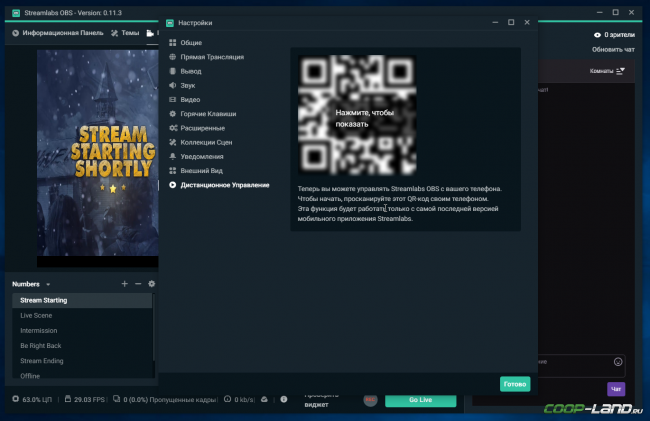Click the gears icon beside Расширенные
Viewport: 650px width, 421px height.
point(173,128)
